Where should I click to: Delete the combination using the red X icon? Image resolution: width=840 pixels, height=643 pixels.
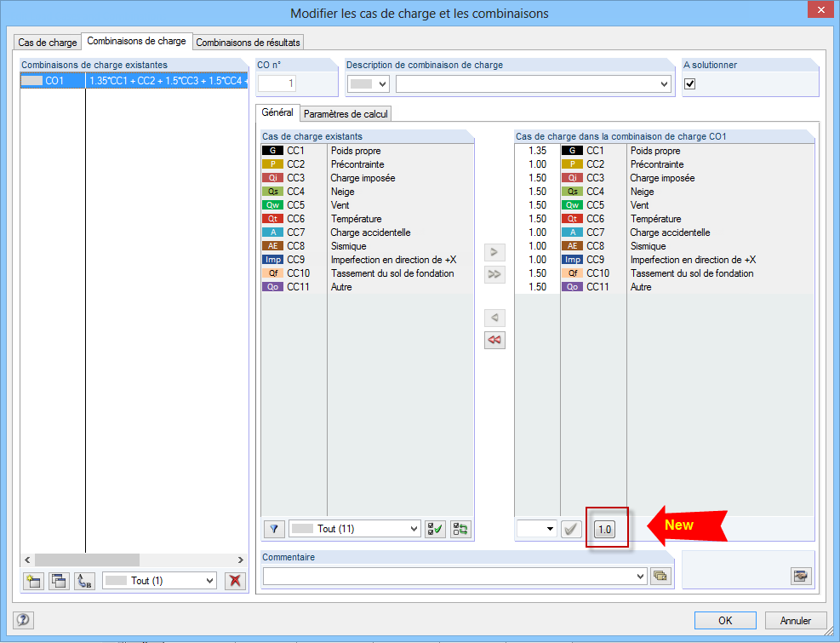point(235,581)
